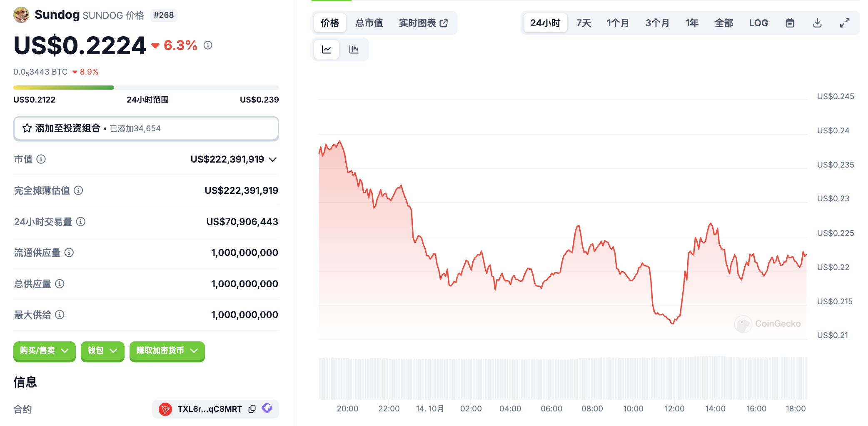Expand the 购买/售卖 dropdown
This screenshot has width=868, height=426.
tap(44, 351)
